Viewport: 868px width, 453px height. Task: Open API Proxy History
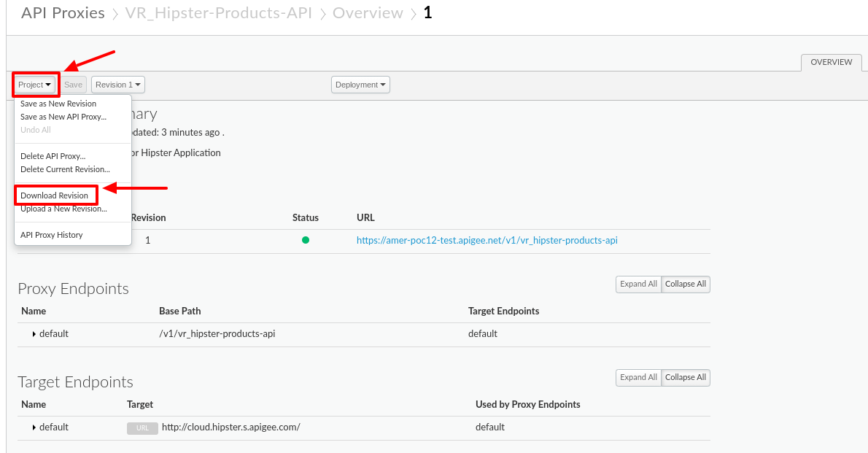click(x=52, y=235)
